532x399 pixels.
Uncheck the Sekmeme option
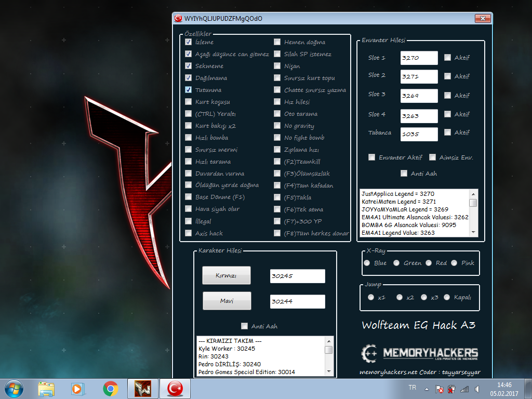(x=188, y=66)
